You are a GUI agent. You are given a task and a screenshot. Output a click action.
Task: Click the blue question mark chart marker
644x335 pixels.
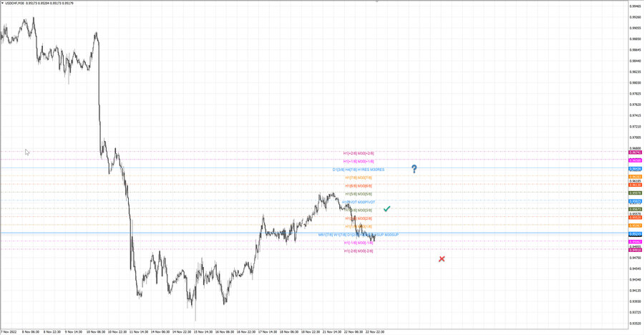[414, 169]
